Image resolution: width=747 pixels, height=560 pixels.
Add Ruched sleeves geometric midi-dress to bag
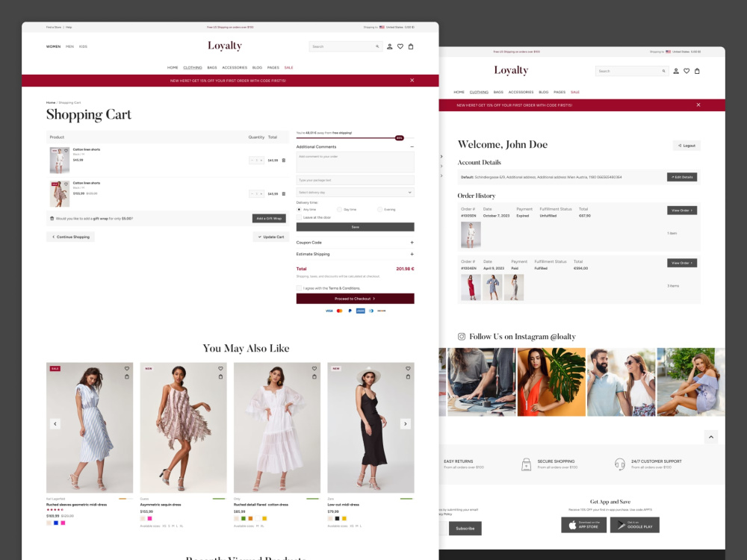pos(127,376)
